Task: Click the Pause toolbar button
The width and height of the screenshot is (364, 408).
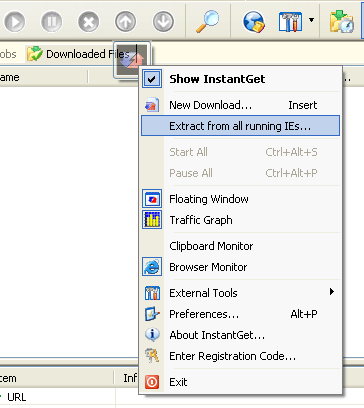Action: [51, 22]
